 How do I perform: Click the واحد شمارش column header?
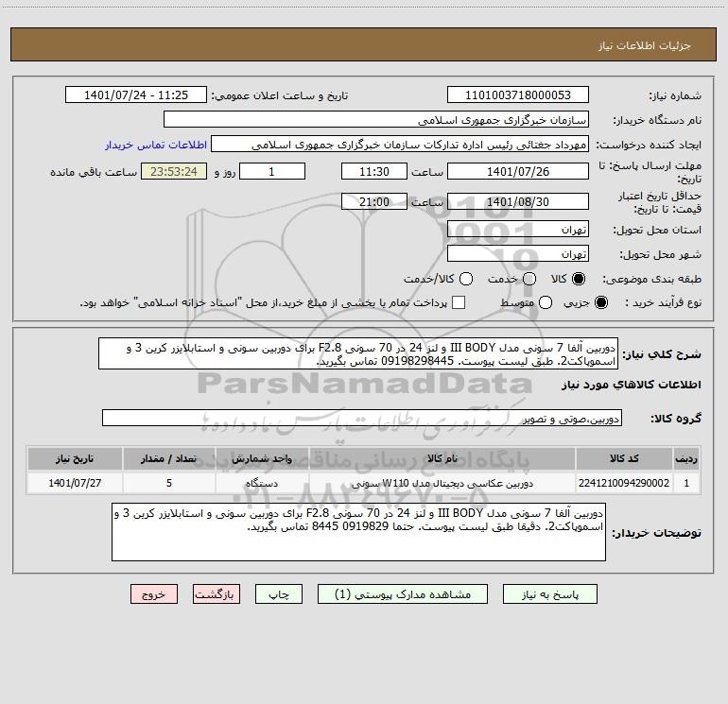pos(262,458)
